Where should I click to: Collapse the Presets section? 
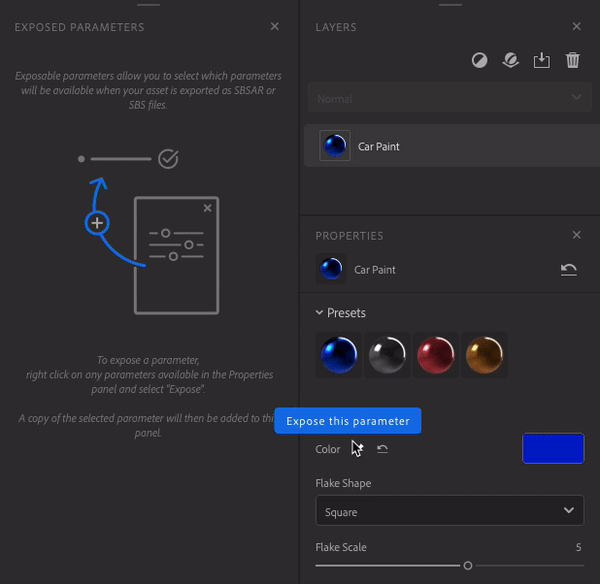tap(319, 313)
